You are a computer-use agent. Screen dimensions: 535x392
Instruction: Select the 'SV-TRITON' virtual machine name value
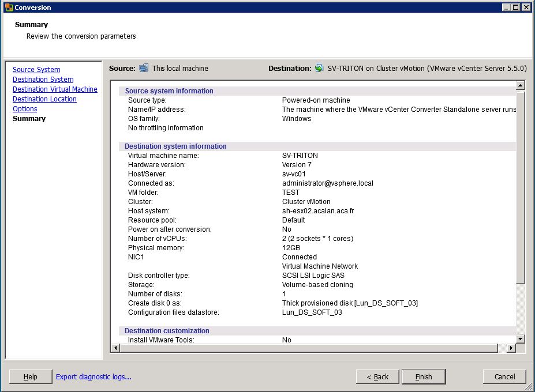300,156
